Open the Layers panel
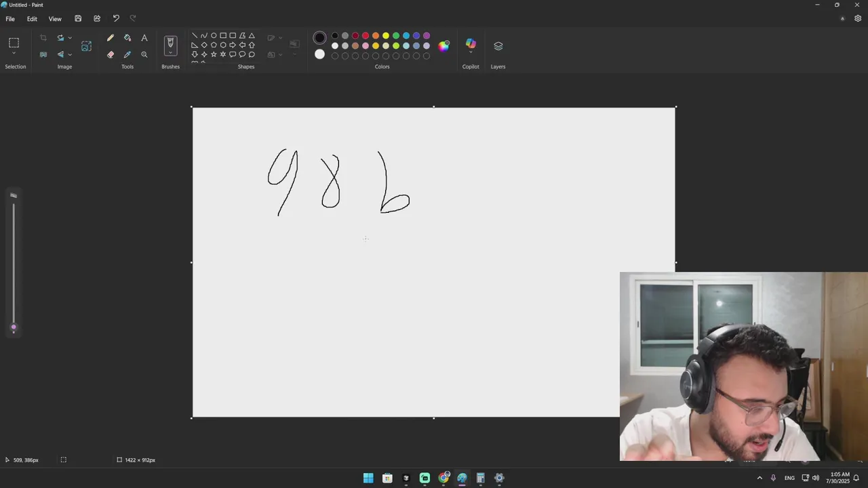This screenshot has height=488, width=868. [x=498, y=46]
